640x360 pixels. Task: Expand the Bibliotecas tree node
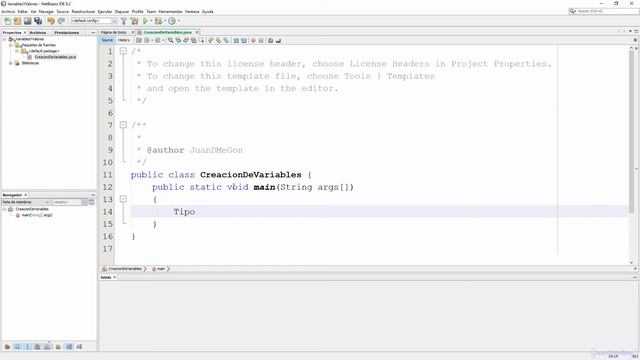[11, 63]
